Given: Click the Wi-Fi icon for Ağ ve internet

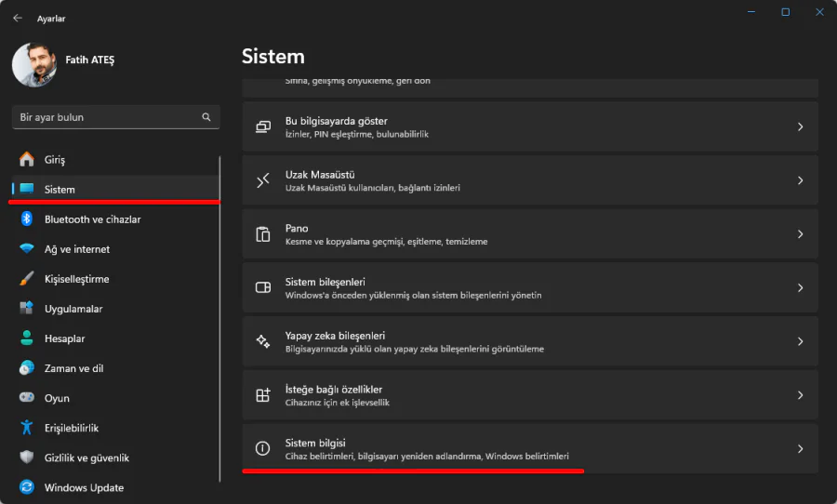Looking at the screenshot, I should [27, 249].
